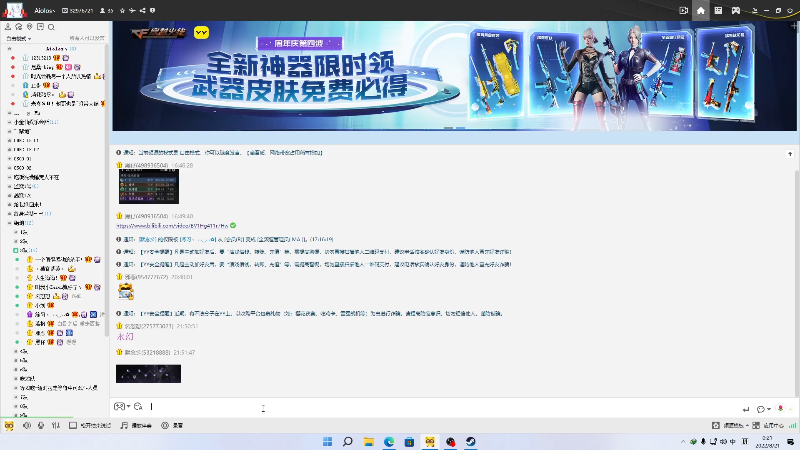Click the YY logo on the banner
Screen dimensions: 800x450
pos(202,33)
